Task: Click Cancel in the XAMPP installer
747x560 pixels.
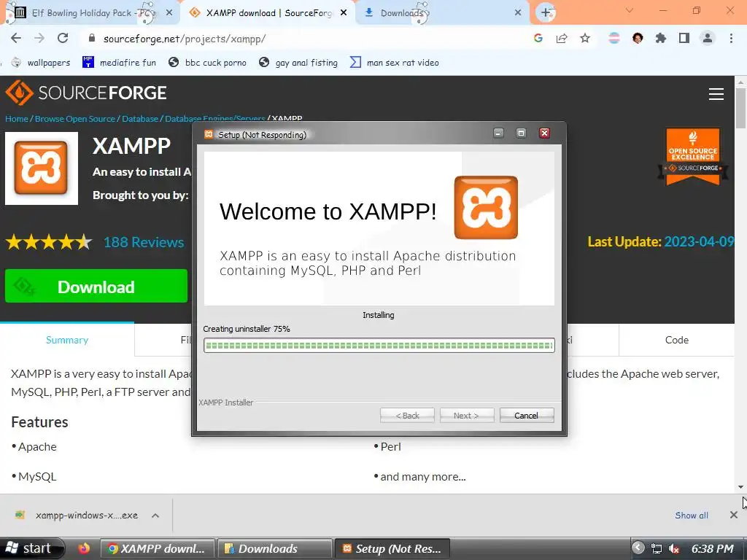Action: [x=527, y=415]
